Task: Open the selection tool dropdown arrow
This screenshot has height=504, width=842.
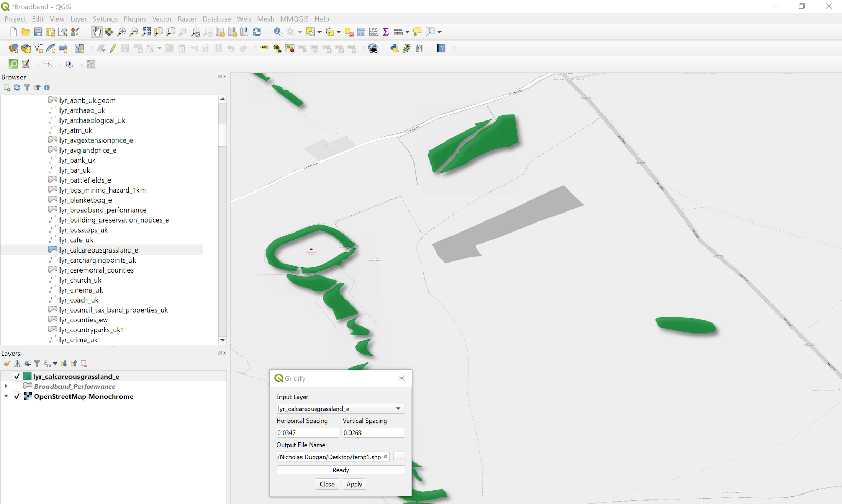Action: tap(319, 32)
